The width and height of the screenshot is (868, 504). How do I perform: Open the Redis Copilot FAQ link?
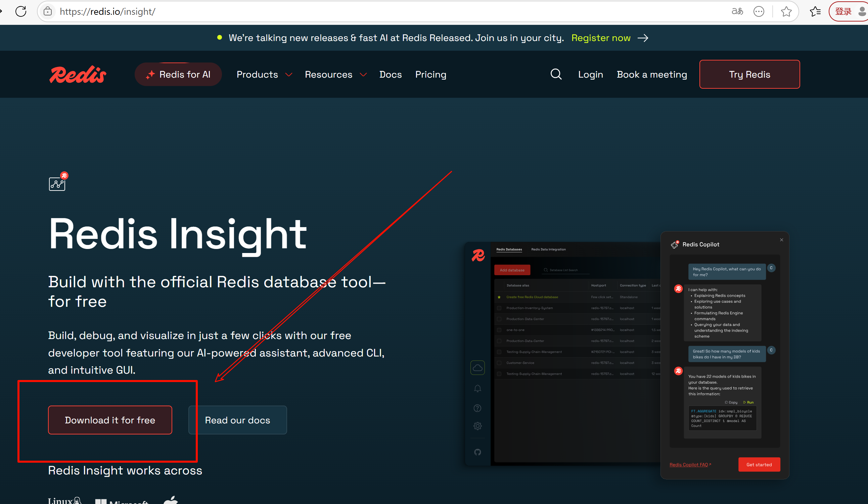(690, 465)
